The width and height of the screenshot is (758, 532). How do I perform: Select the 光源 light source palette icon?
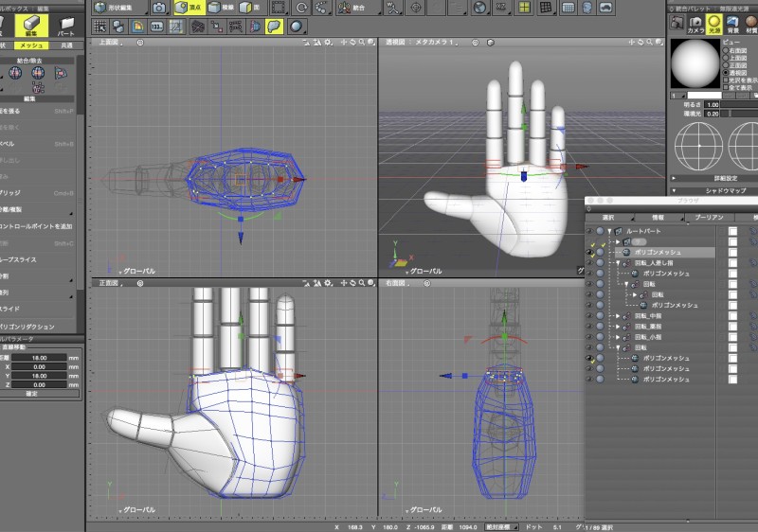click(x=713, y=24)
